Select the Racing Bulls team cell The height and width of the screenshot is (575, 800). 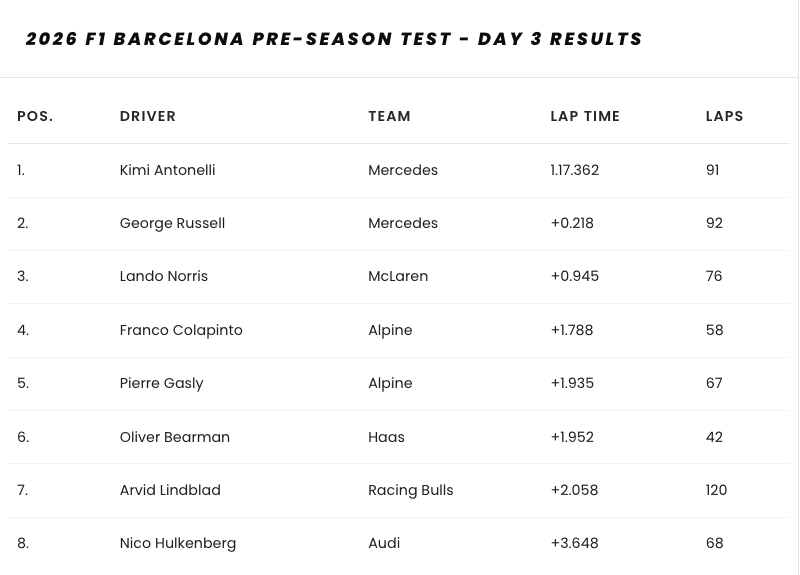(x=411, y=490)
